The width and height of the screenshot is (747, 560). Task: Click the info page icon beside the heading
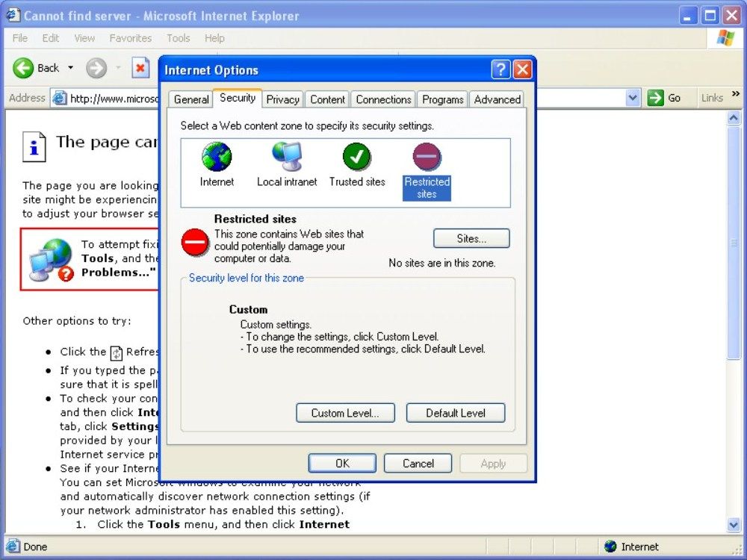tap(34, 147)
